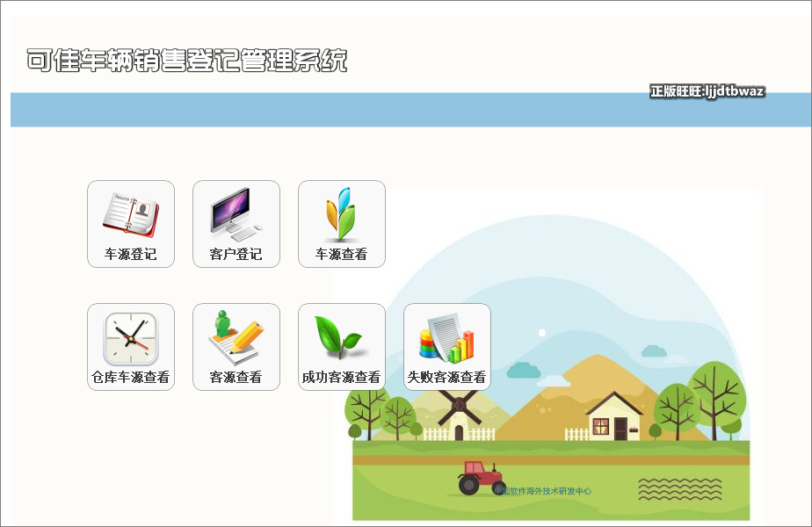Click the 正版旺旺:ljjdtbwaz text
Screen dimensions: 812x527
[x=707, y=91]
